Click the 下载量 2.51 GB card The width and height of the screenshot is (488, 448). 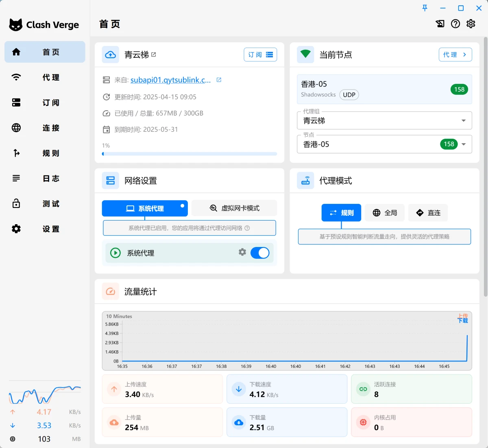click(x=287, y=422)
